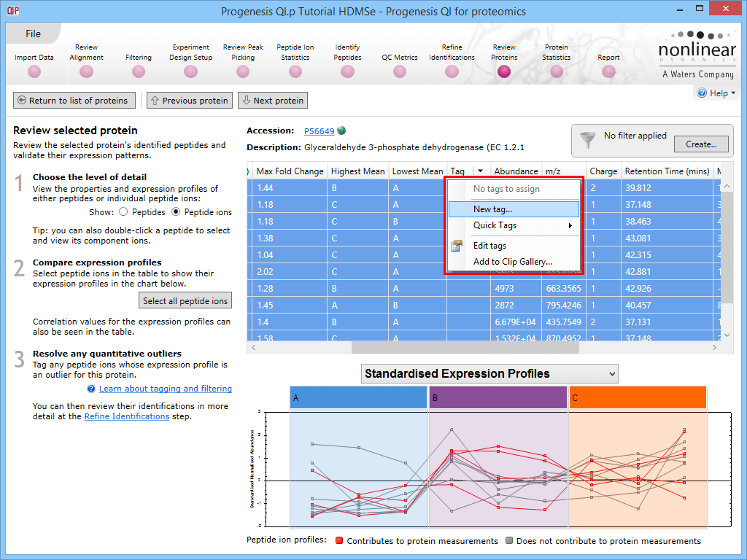Image resolution: width=747 pixels, height=560 pixels.
Task: Click the Edit tags icon in context menu
Action: 457,246
